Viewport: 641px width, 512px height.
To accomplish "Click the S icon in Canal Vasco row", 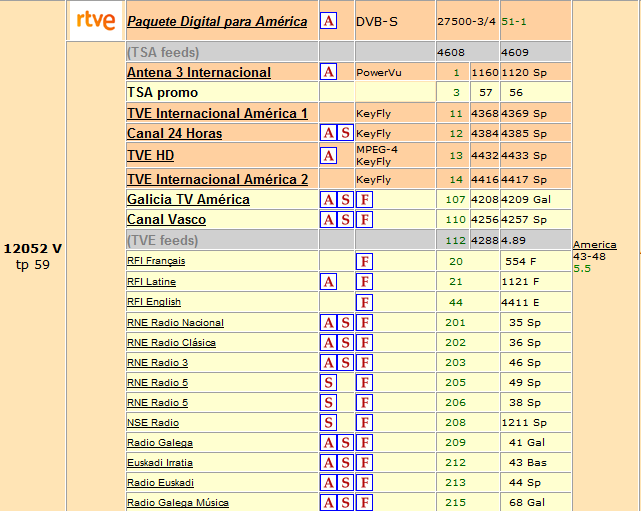I will 345,220.
